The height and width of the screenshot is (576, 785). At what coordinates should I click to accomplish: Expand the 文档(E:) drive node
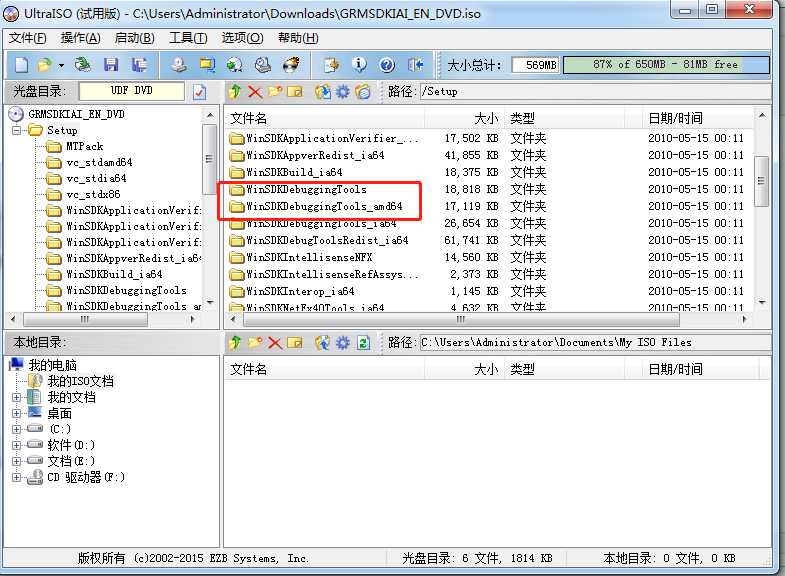click(17, 461)
